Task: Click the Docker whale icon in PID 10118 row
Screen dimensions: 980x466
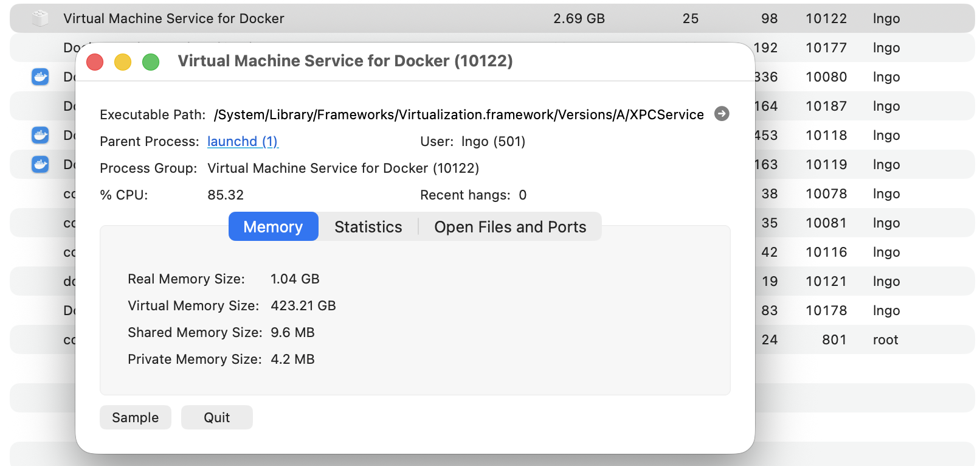Action: tap(40, 135)
